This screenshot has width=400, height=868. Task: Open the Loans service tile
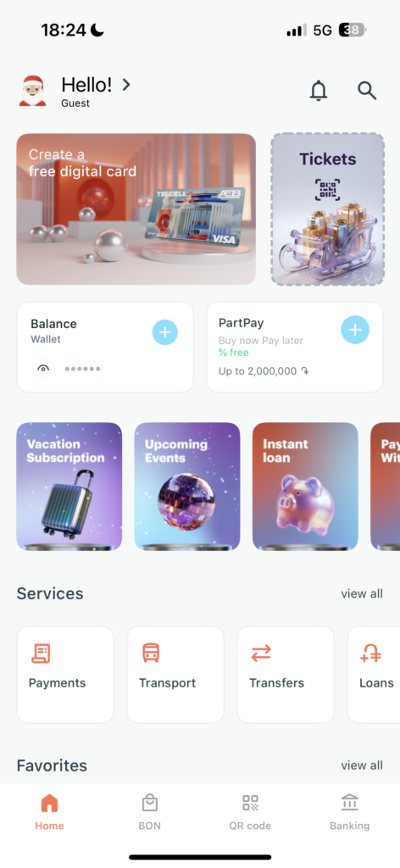click(x=374, y=674)
